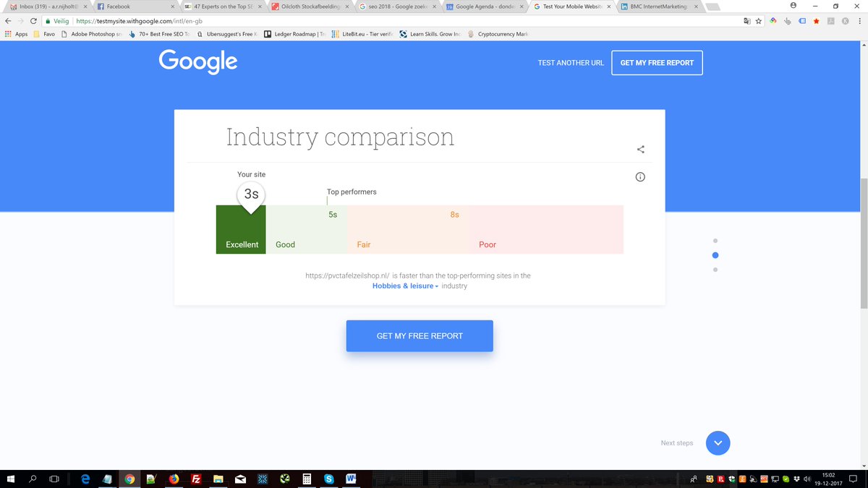Viewport: 868px width, 488px height.
Task: Click the Excellent dark green segment
Action: (241, 229)
